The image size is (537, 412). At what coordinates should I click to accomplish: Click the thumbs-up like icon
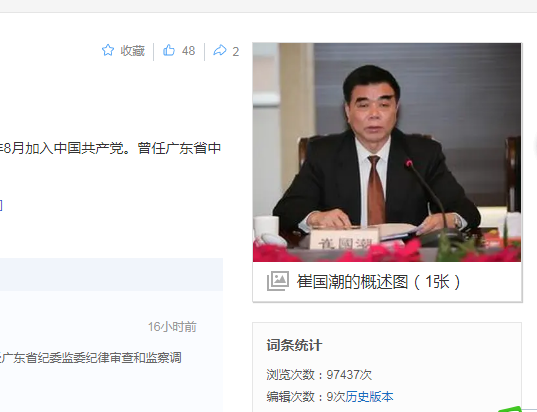click(169, 50)
